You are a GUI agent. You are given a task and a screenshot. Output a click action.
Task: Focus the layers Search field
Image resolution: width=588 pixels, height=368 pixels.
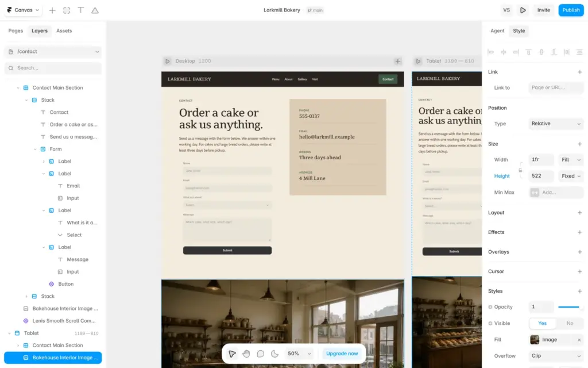tap(53, 68)
